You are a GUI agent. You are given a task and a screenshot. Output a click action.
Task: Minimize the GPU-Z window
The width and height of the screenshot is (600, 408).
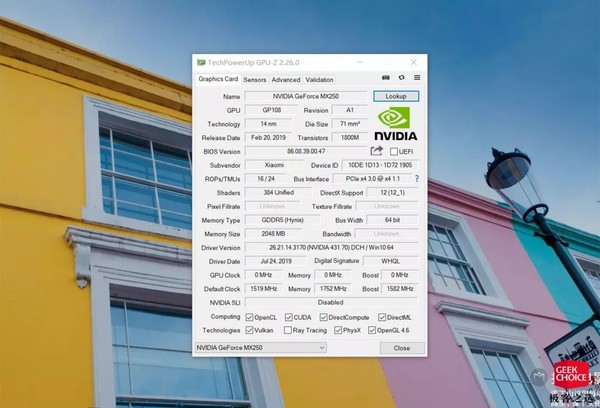(x=360, y=62)
